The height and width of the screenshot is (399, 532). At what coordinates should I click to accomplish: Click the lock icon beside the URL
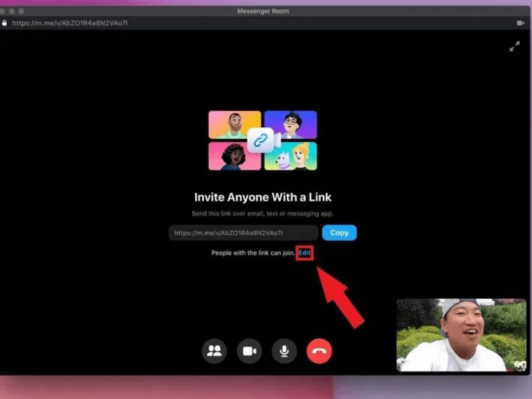[x=5, y=23]
